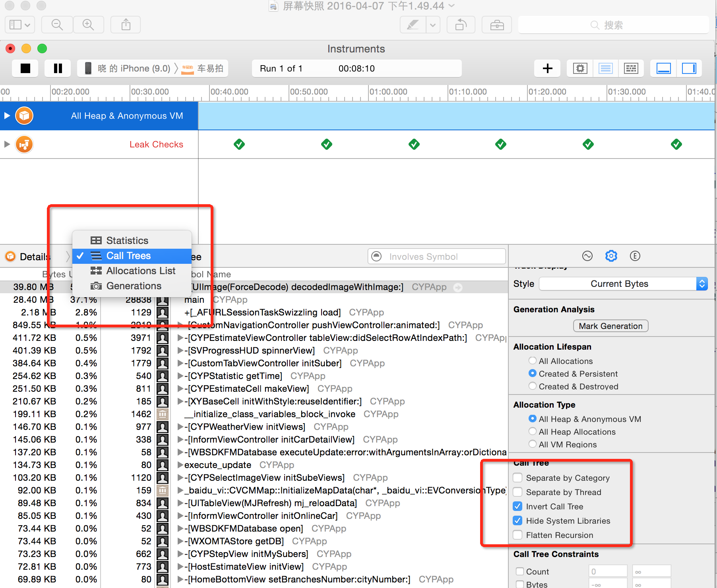
Task: Open Preview sidebar view menu
Action: point(20,25)
